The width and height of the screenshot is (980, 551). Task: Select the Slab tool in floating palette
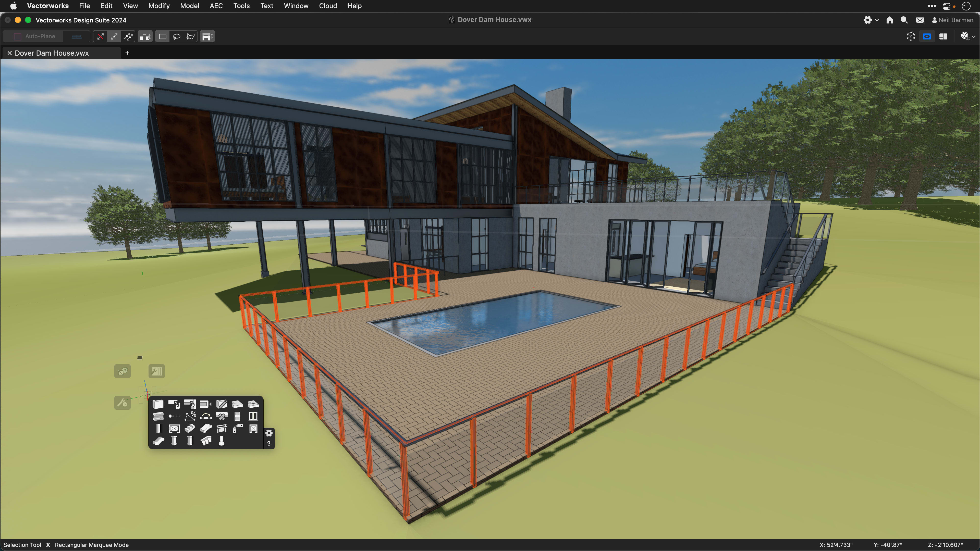237,404
